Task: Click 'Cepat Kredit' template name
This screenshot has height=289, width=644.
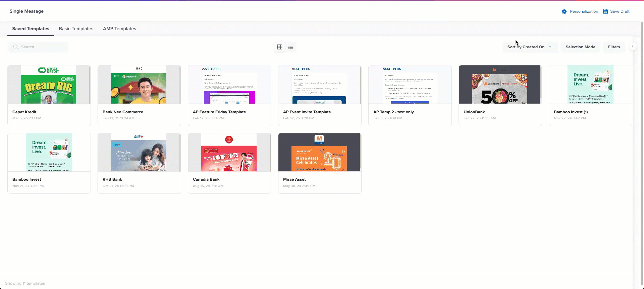Action: tap(24, 112)
